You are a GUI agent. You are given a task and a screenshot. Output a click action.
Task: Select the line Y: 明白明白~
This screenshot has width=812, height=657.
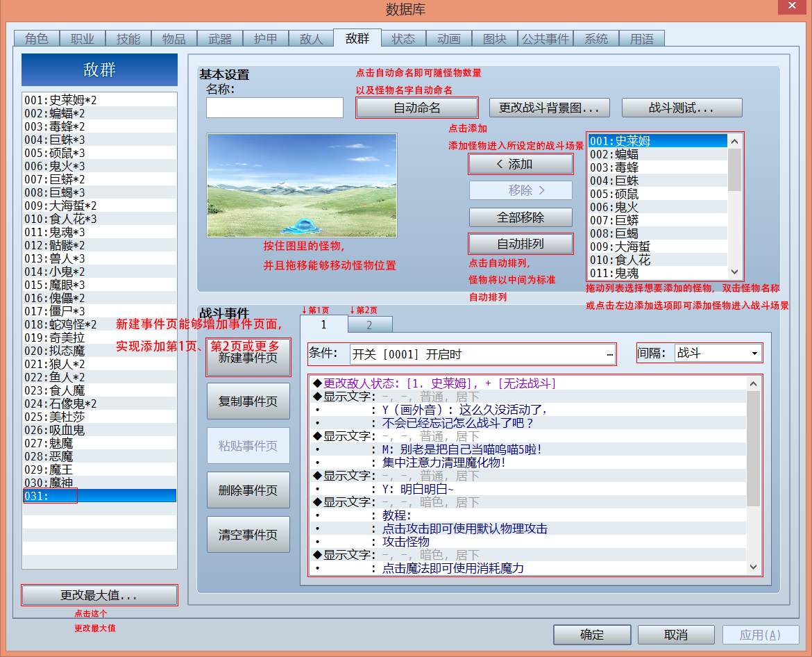pos(528,489)
